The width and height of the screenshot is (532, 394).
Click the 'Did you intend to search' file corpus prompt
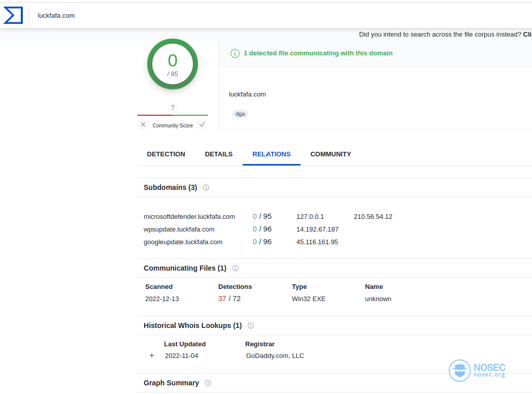pos(445,35)
